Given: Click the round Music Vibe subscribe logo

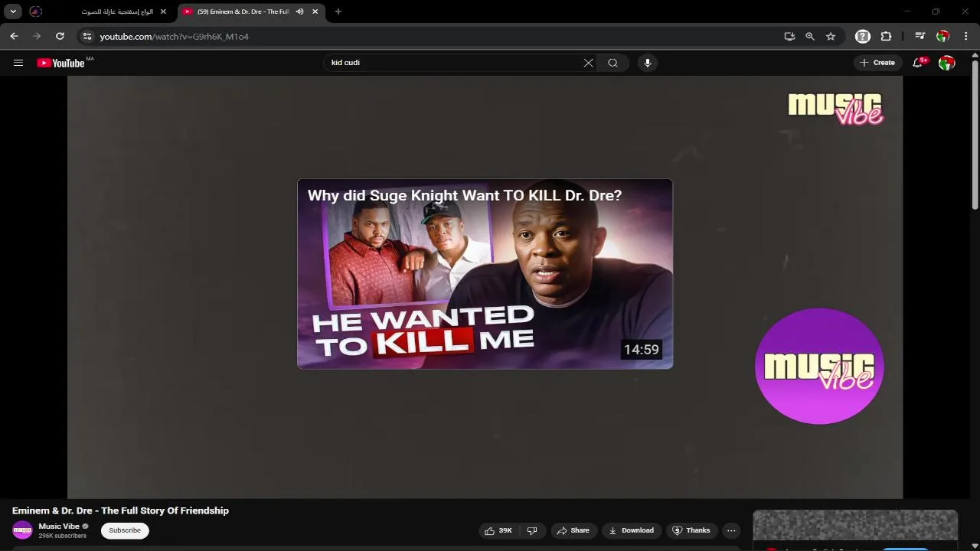Looking at the screenshot, I should point(819,366).
